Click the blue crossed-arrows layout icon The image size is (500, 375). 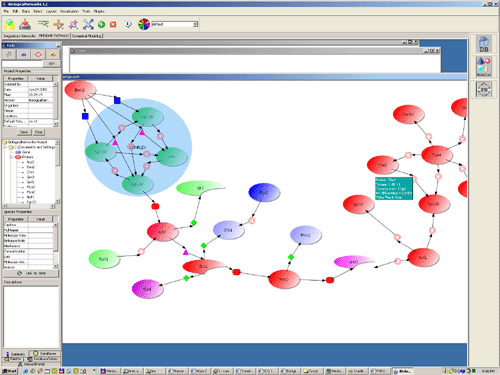click(x=88, y=24)
